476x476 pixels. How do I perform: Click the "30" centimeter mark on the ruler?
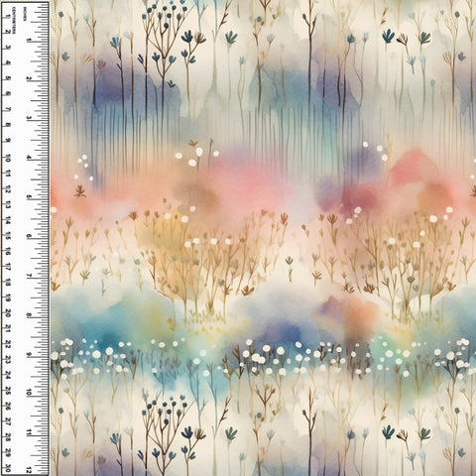click(x=8, y=469)
